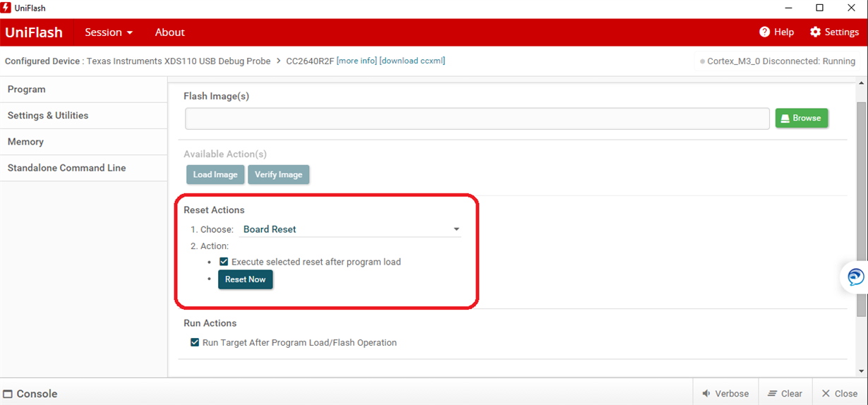Switch to the Memory section
868x405 pixels.
point(83,142)
